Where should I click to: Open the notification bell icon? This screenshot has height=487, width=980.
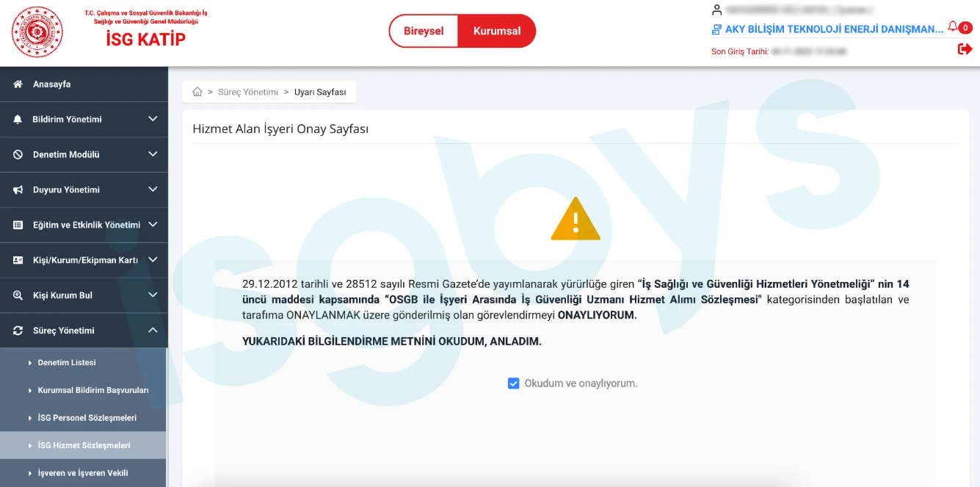(952, 27)
